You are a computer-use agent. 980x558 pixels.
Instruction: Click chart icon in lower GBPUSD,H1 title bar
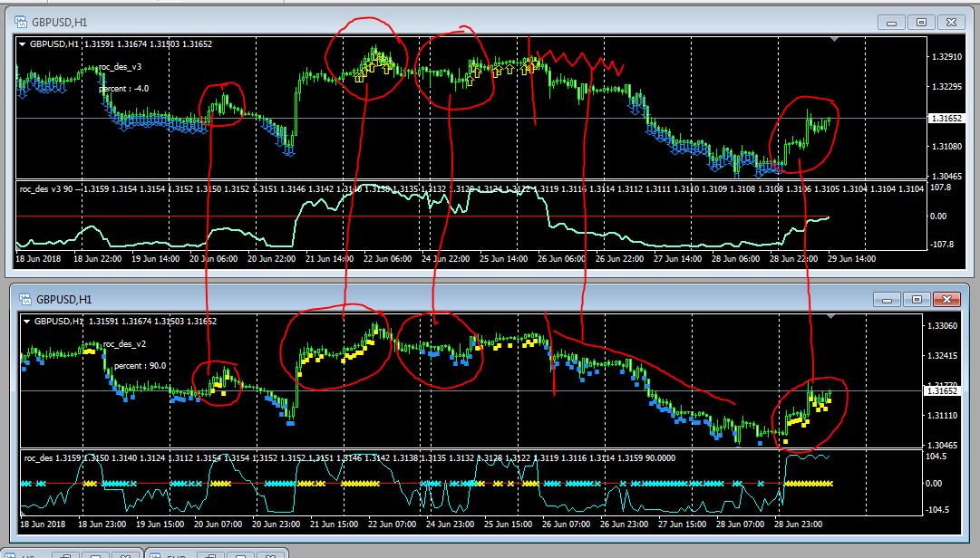click(x=25, y=299)
